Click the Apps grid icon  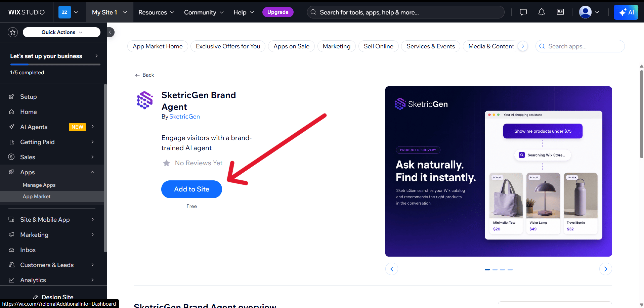pyautogui.click(x=11, y=172)
